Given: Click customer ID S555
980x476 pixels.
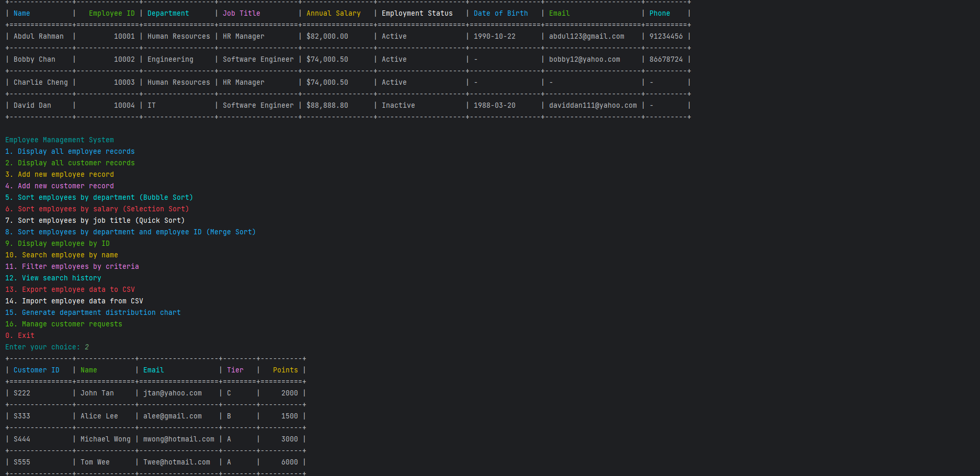Looking at the screenshot, I should tap(22, 462).
